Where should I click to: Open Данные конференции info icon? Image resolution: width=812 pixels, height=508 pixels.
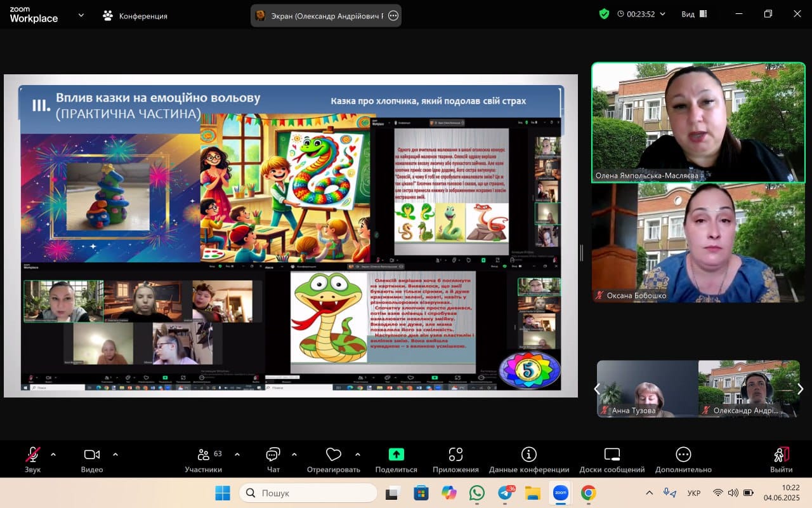click(528, 455)
